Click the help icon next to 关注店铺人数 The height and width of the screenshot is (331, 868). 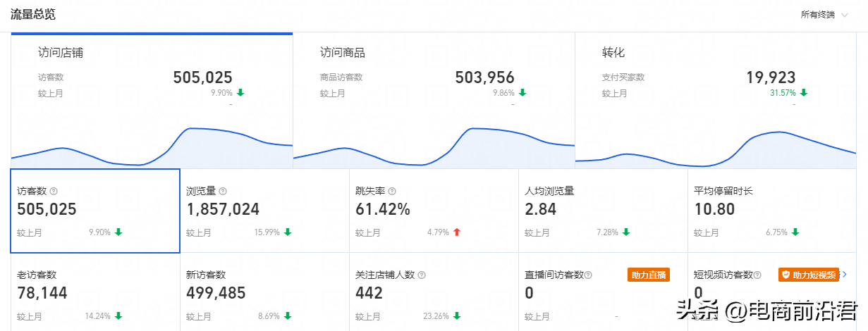pyautogui.click(x=422, y=275)
